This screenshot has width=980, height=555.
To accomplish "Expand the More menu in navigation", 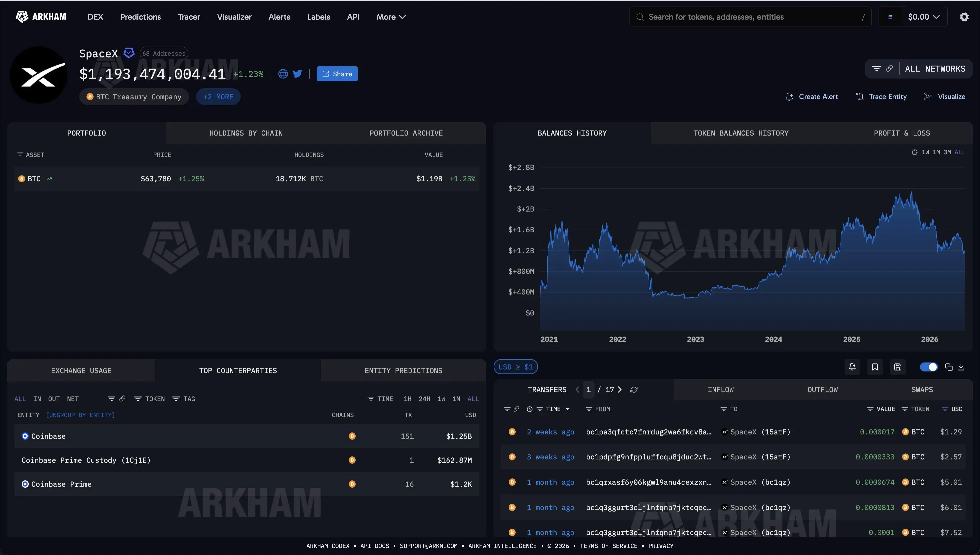I will point(391,17).
